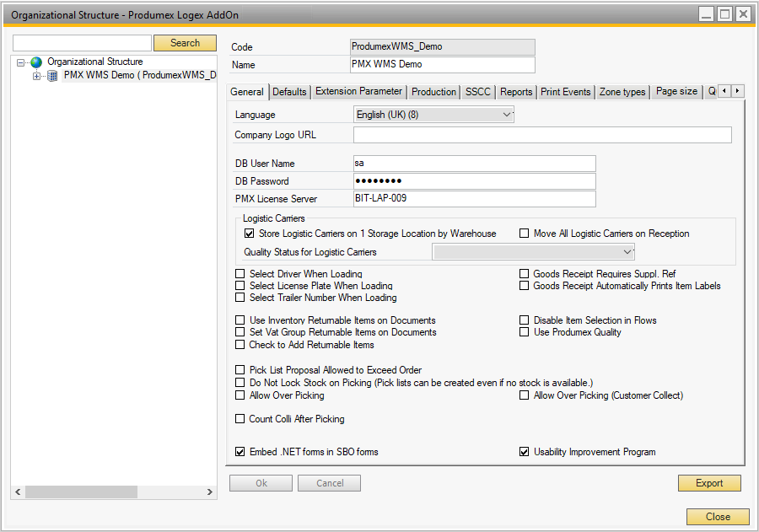Click the Search button
759x532 pixels.
tap(185, 42)
